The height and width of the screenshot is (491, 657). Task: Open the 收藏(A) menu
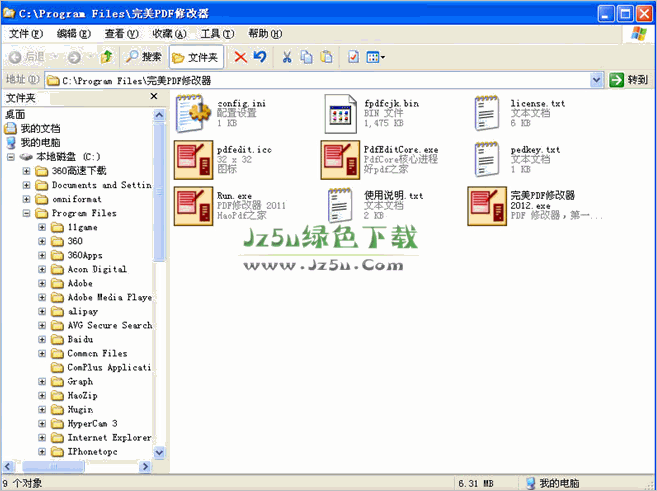[169, 34]
